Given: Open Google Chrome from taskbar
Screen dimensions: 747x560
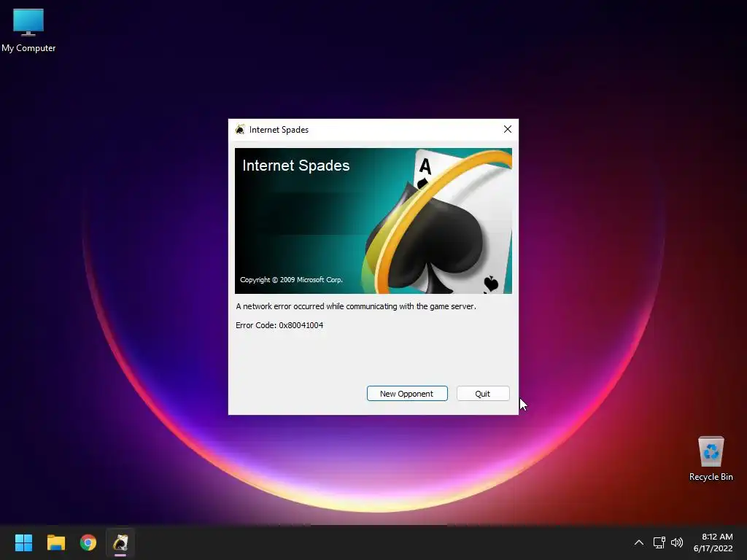Looking at the screenshot, I should tap(88, 542).
